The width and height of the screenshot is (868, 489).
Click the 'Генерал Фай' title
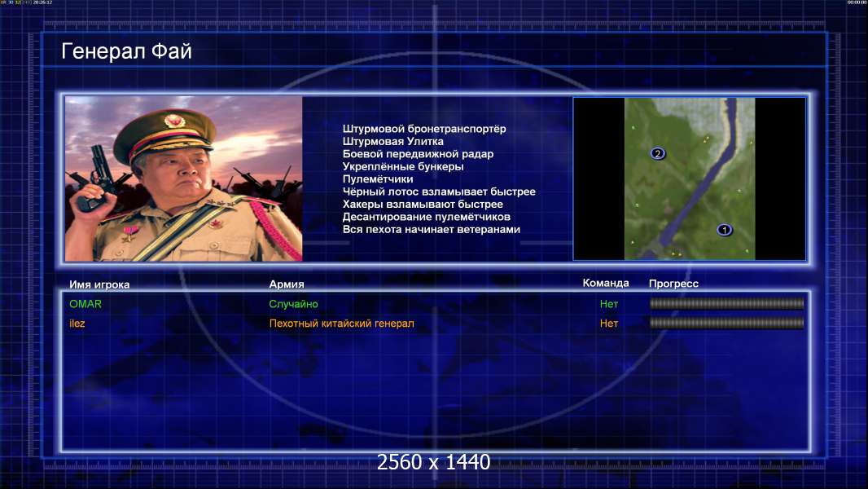point(126,51)
